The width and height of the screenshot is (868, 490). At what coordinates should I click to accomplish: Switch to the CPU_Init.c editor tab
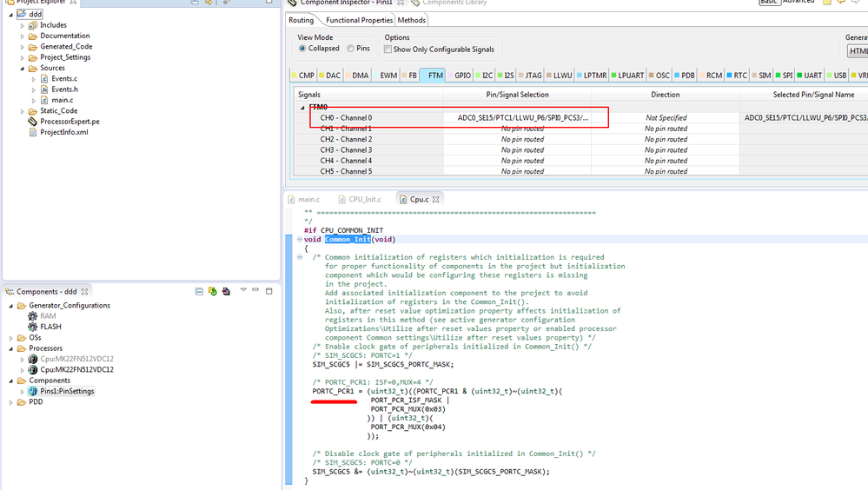point(360,199)
